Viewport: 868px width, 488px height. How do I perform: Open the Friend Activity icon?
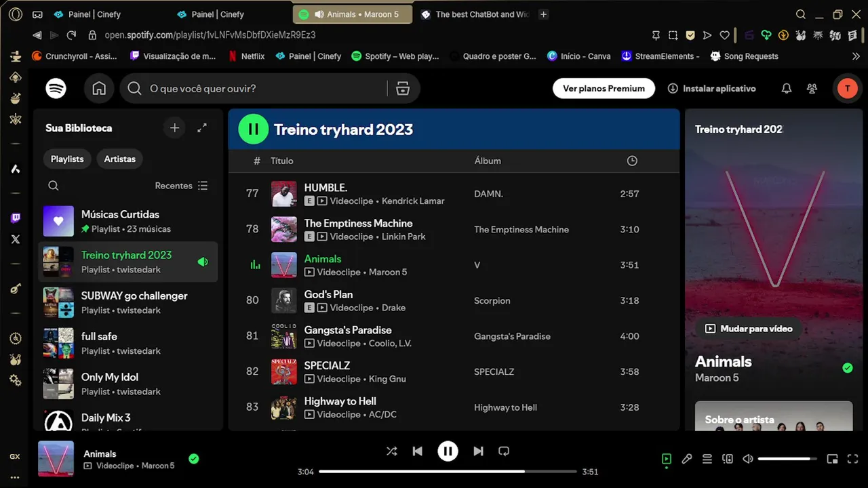tap(812, 88)
